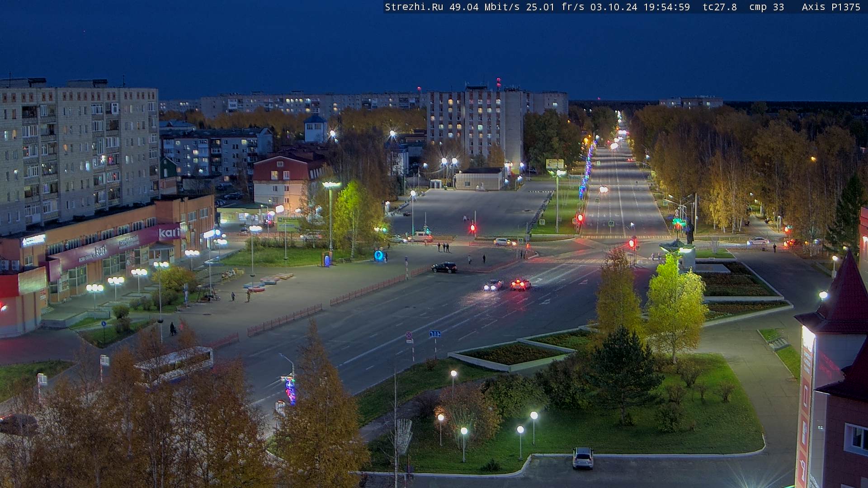868x488 pixels.
Task: Select the 49.04 Mbit/s bitrate readout
Action: (x=484, y=7)
